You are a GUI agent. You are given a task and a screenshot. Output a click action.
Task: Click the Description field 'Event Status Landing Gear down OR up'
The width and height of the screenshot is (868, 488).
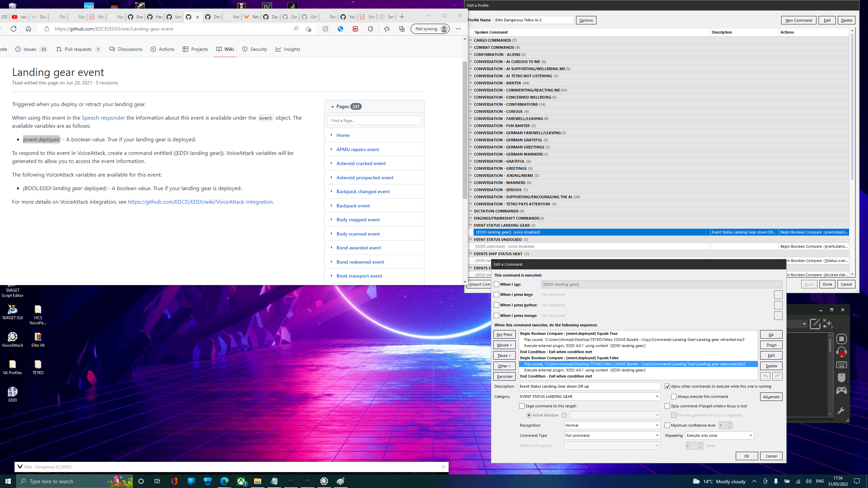pos(589,386)
